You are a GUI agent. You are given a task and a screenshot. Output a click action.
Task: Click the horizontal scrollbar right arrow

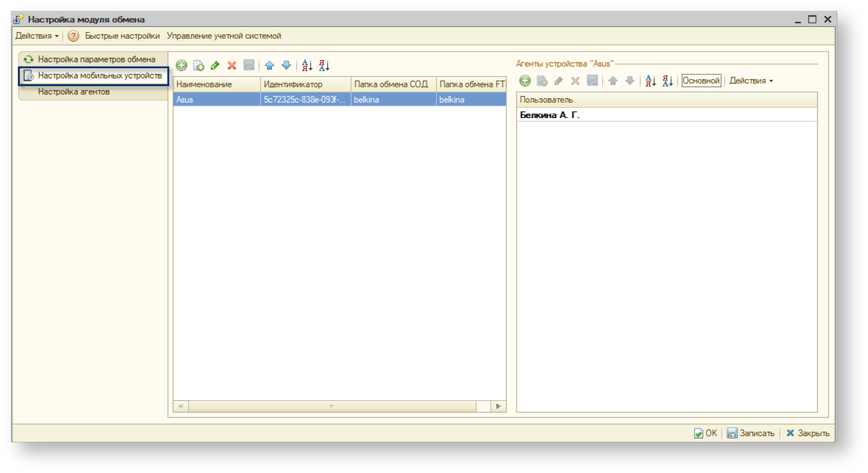(498, 407)
